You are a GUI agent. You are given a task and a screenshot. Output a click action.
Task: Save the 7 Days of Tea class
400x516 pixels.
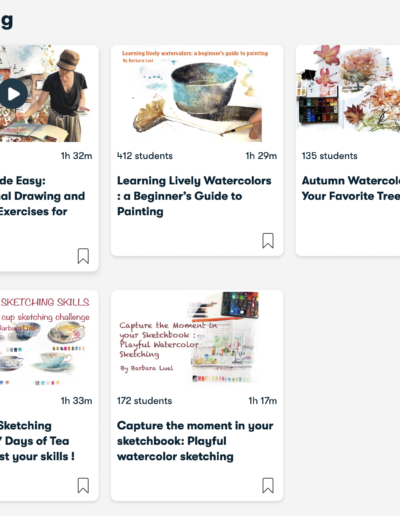pos(83,485)
